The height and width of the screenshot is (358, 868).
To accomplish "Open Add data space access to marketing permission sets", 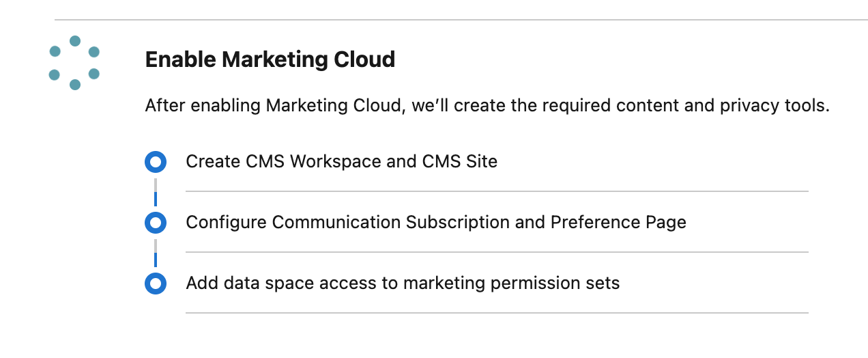I will click(x=403, y=283).
